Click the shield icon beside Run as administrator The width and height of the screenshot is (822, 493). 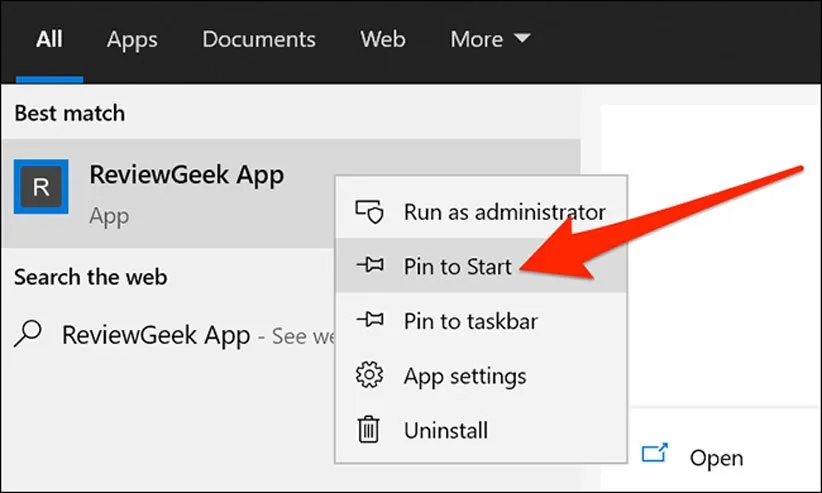[370, 212]
